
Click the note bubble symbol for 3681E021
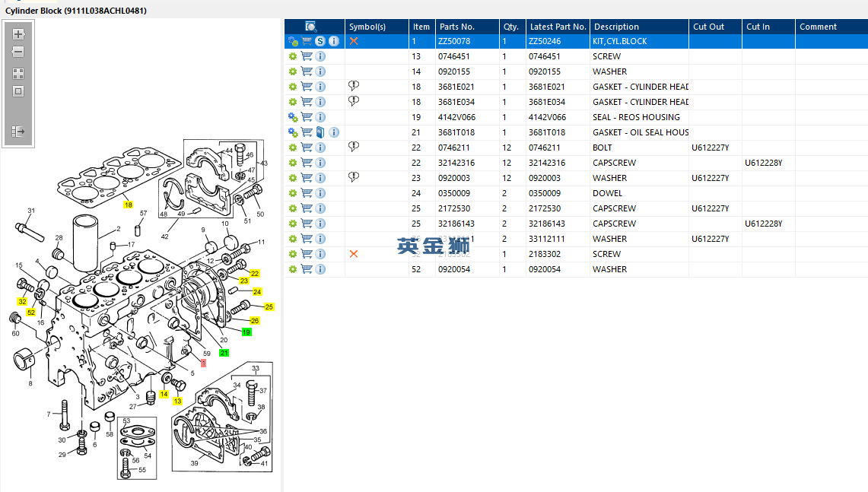pyautogui.click(x=353, y=87)
